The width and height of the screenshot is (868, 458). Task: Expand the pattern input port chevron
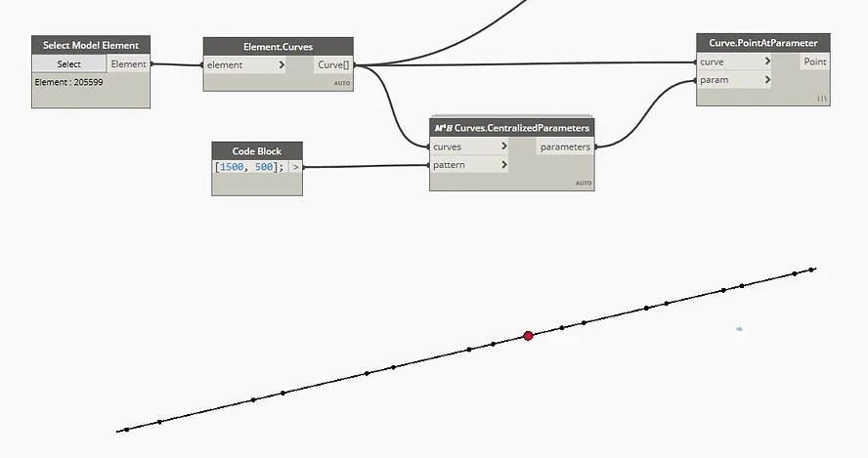pos(503,165)
